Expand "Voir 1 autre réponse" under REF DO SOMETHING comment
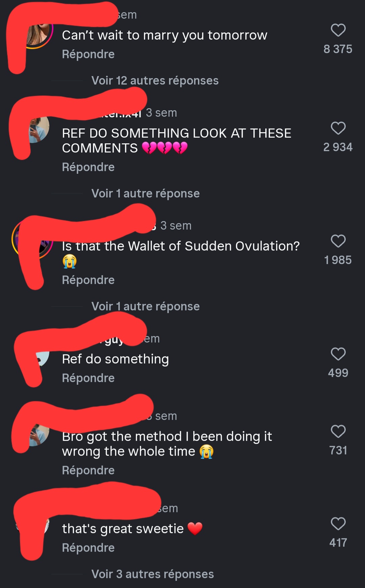Image resolution: width=365 pixels, height=588 pixels. point(145,193)
